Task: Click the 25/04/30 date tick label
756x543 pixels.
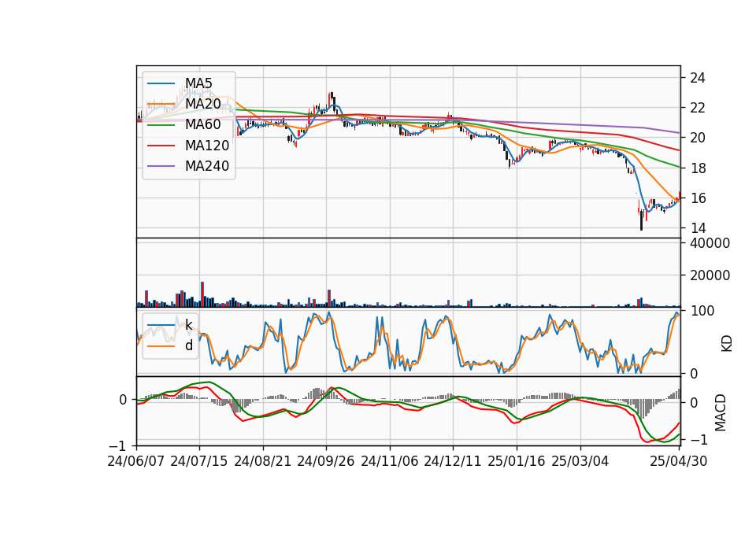Action: pos(679,462)
